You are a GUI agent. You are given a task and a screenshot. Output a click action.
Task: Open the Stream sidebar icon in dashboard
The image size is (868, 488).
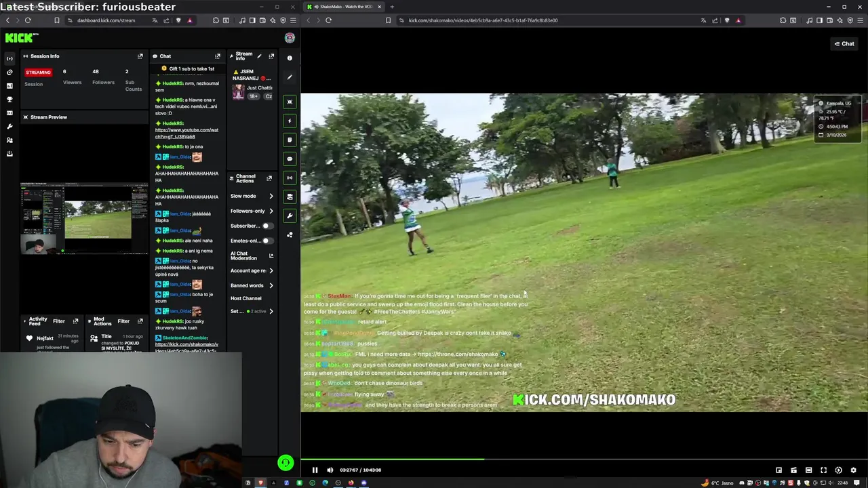tap(9, 58)
